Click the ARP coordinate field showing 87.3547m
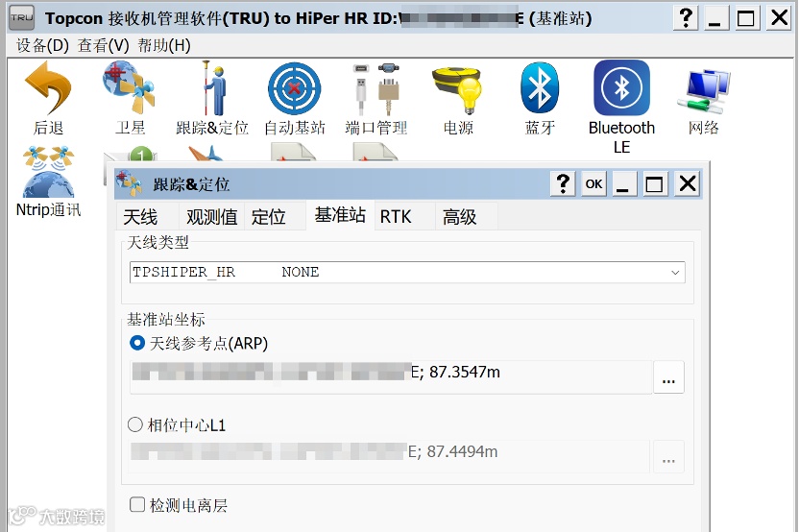 point(392,377)
